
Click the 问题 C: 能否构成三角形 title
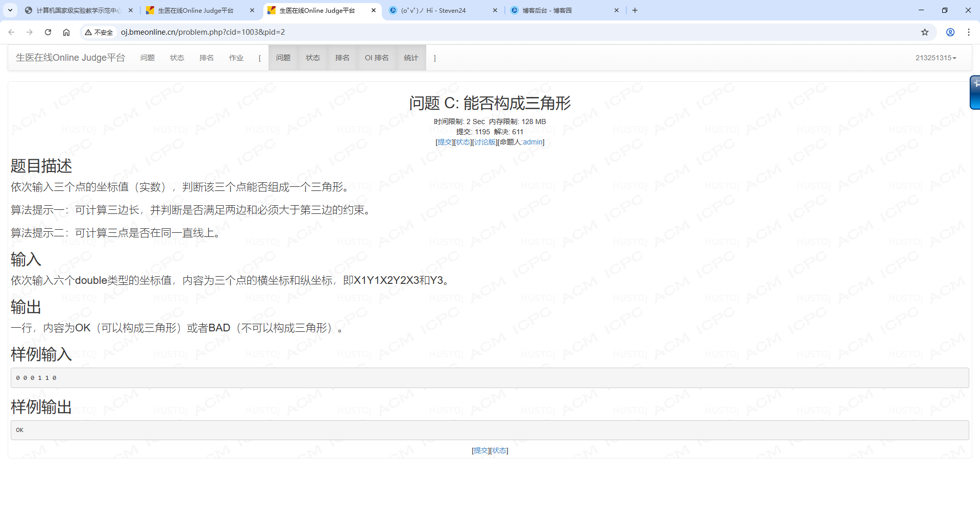(490, 103)
